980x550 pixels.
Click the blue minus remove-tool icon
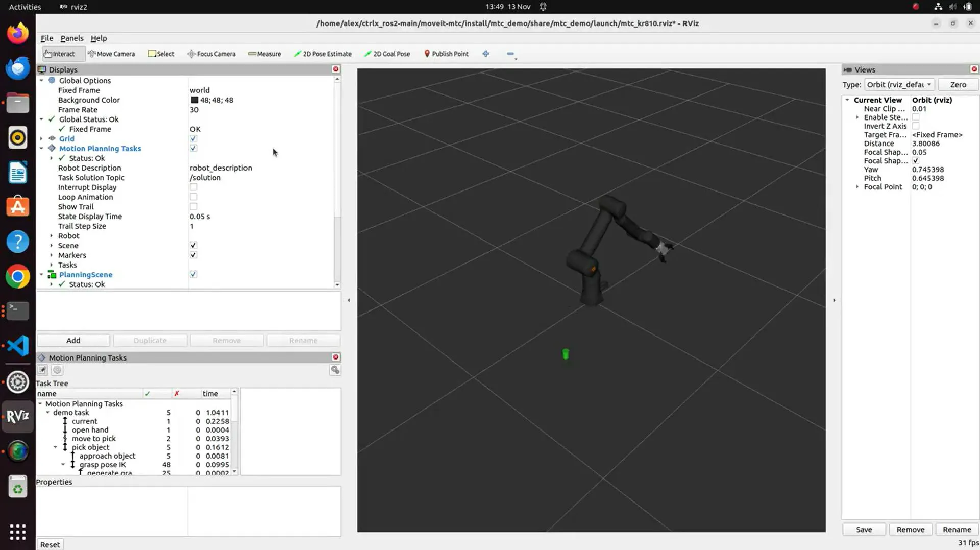pos(510,54)
